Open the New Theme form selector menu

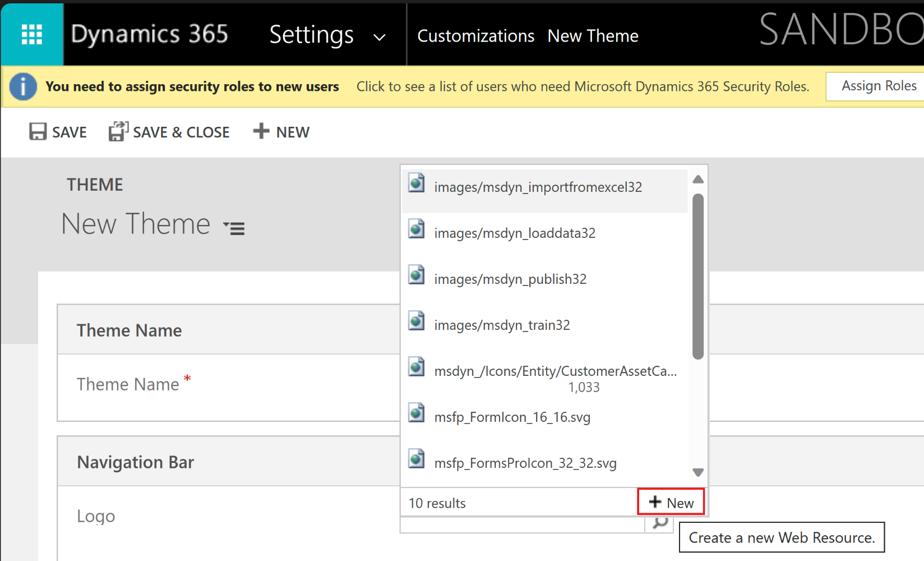(234, 228)
